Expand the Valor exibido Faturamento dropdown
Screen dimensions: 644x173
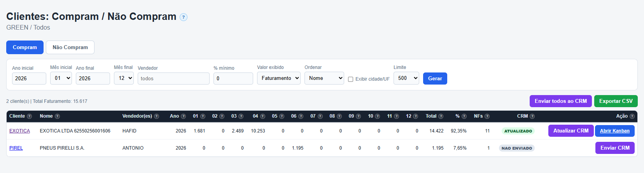[279, 78]
